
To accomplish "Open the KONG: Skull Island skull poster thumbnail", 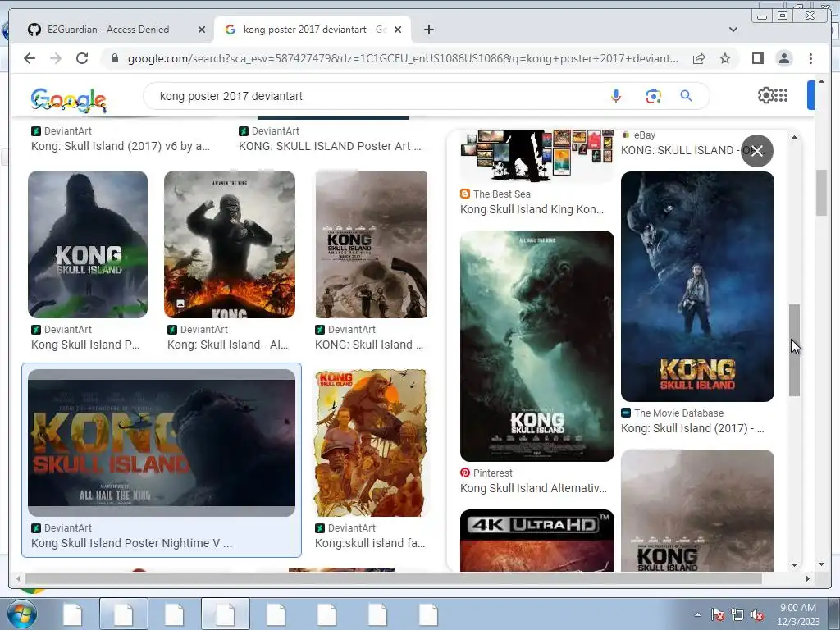I will (x=371, y=244).
